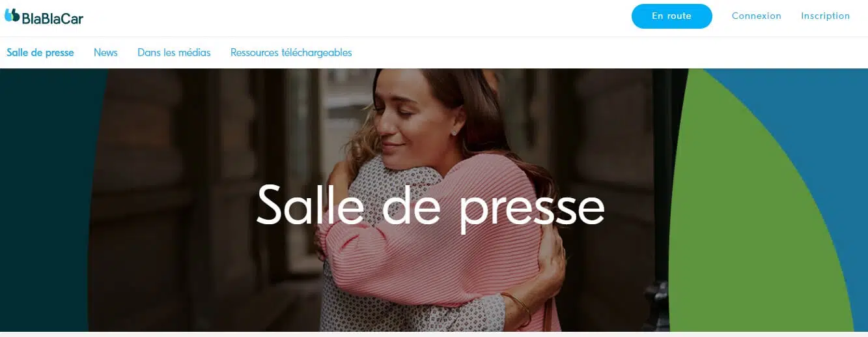Open the Dans les médias tab
The image size is (868, 337).
click(174, 53)
